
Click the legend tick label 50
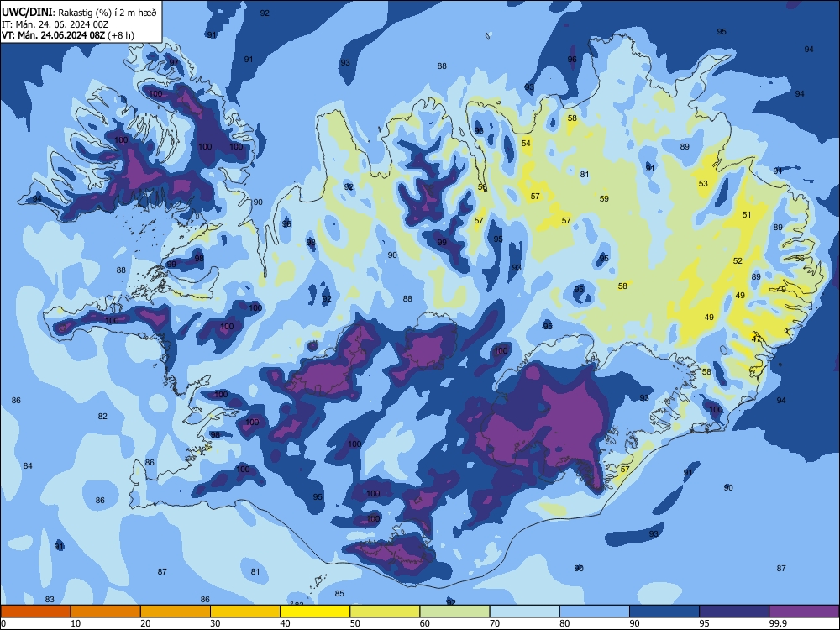point(355,623)
